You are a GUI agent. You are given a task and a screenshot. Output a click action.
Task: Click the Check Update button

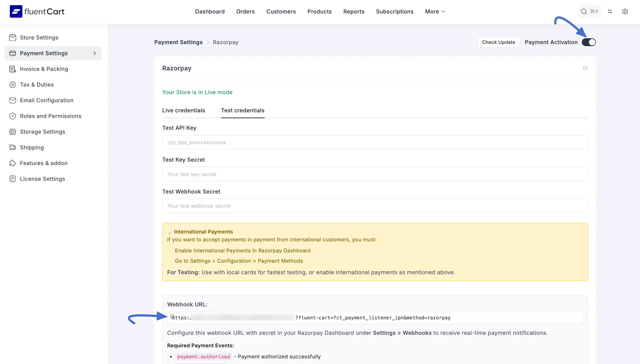pyautogui.click(x=498, y=42)
